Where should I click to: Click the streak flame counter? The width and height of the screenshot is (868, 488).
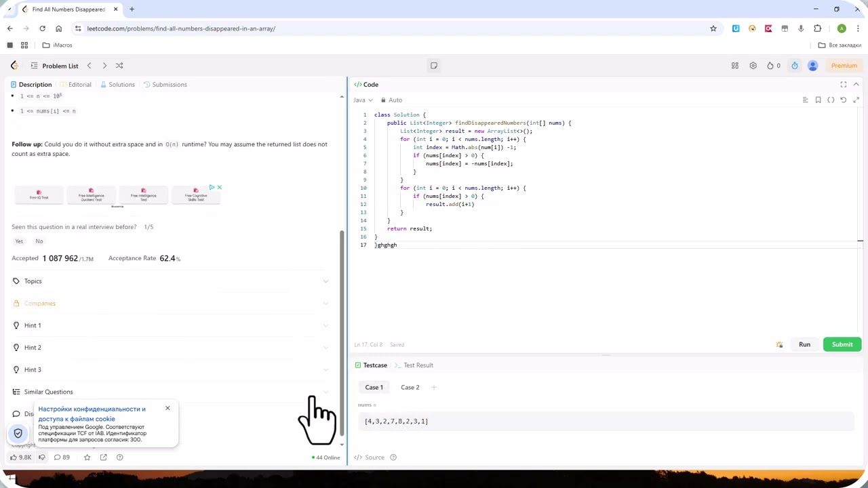pos(774,66)
